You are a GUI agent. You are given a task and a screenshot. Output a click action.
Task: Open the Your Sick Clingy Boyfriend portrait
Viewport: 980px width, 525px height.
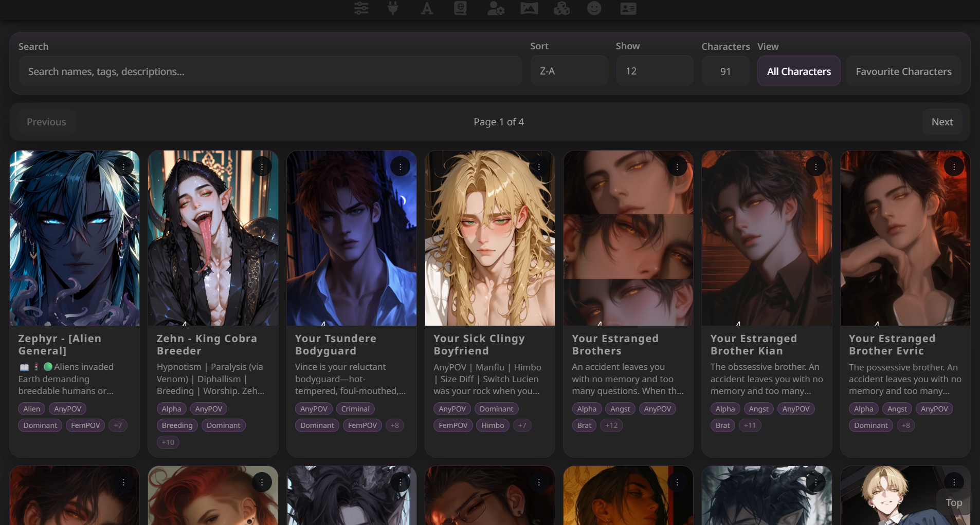click(x=490, y=238)
